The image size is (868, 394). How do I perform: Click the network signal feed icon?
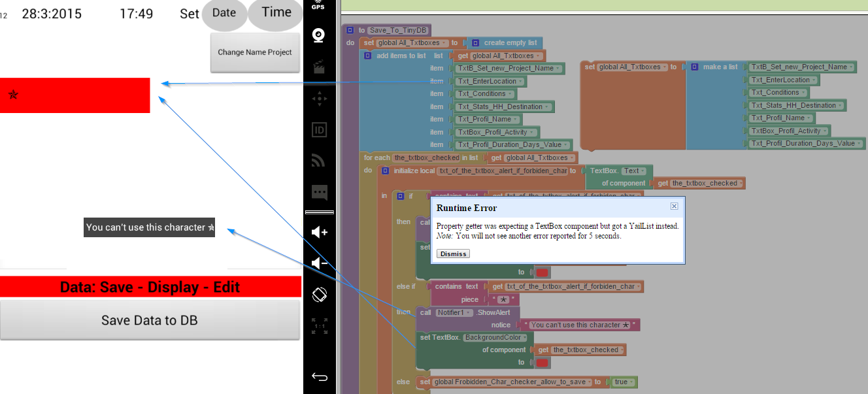click(319, 161)
